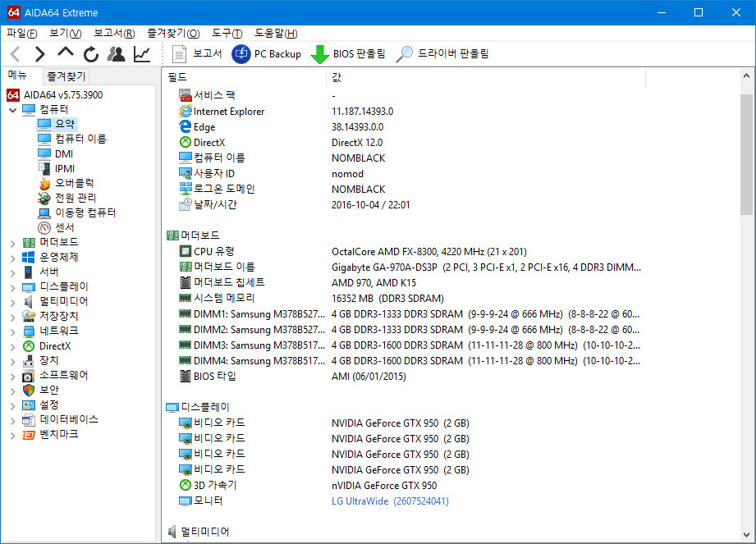
Task: Switch to the 즐겨찾기 sidebar tab
Action: click(66, 76)
